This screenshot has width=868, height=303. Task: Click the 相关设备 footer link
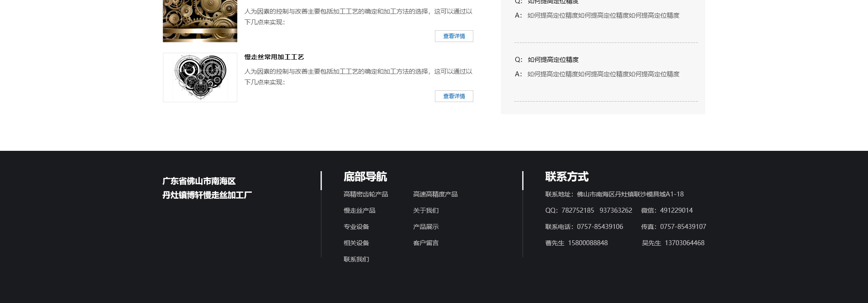(x=356, y=243)
